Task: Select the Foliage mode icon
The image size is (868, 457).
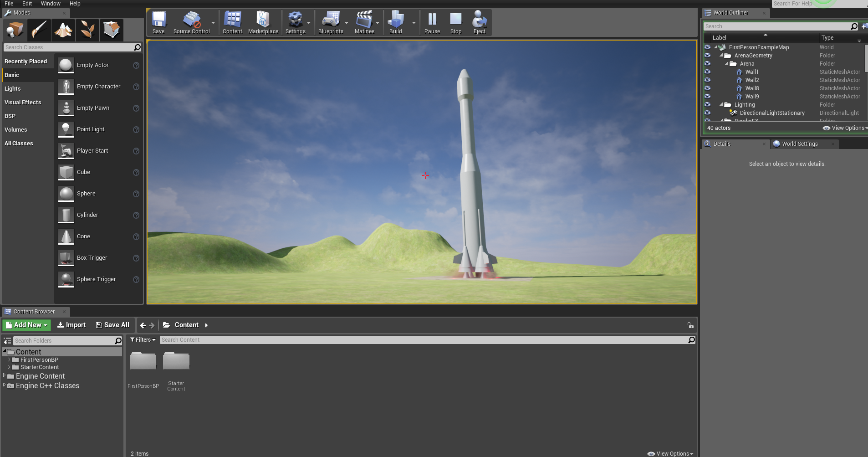Action: 87,30
